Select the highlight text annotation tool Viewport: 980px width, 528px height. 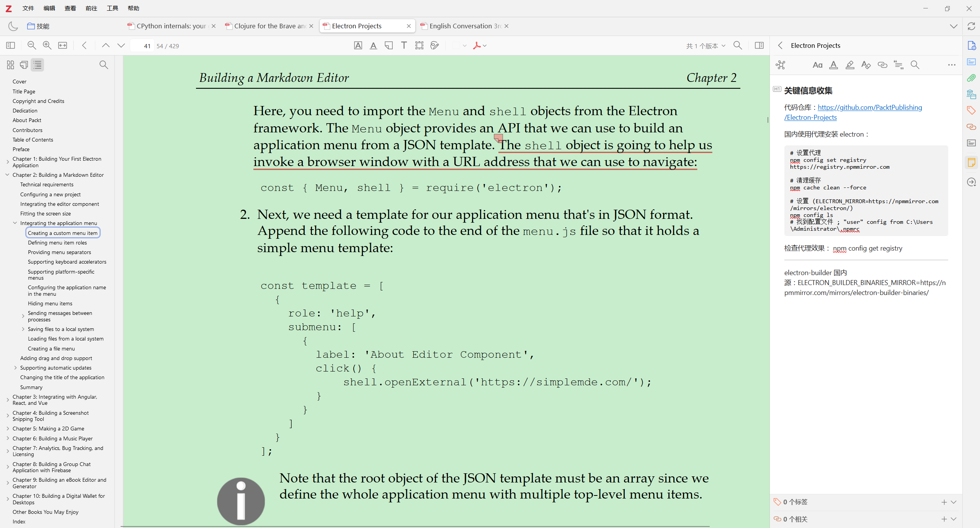click(x=358, y=46)
